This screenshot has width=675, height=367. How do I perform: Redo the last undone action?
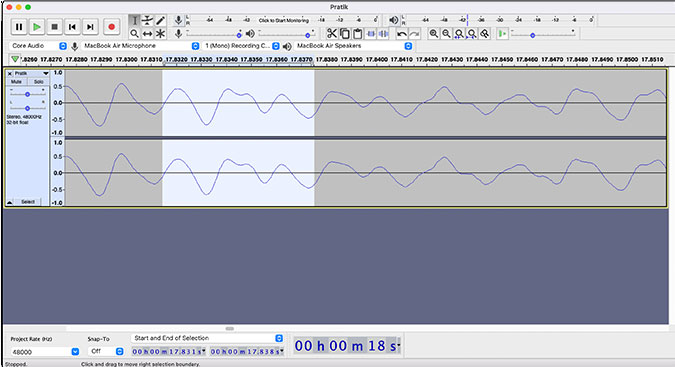click(x=414, y=34)
